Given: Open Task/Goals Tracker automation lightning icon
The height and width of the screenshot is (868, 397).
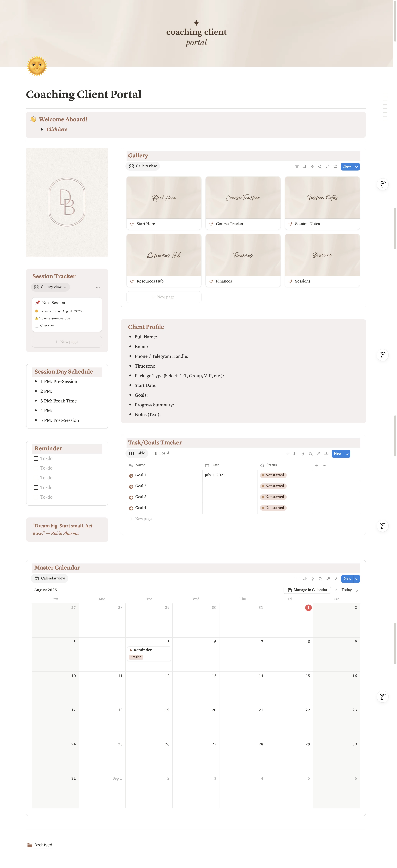Looking at the screenshot, I should [303, 454].
